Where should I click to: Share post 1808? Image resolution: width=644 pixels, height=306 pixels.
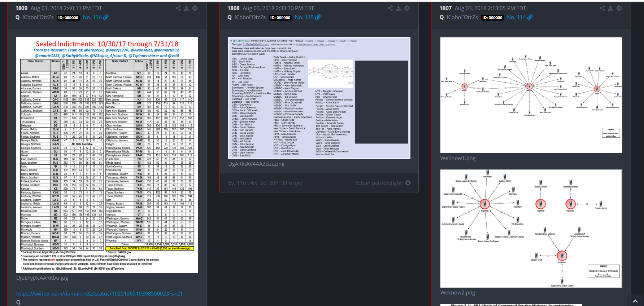(390, 8)
